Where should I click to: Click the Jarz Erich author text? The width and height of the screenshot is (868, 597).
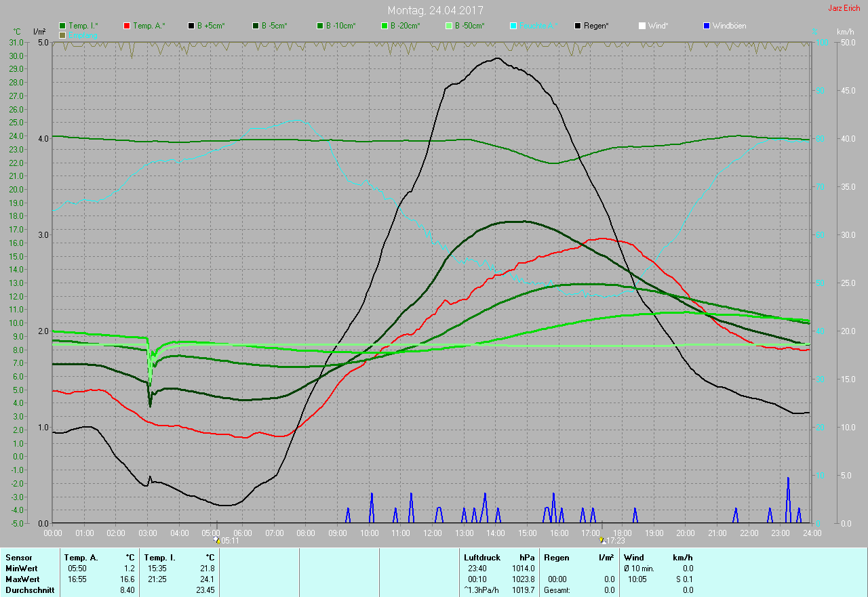point(844,8)
